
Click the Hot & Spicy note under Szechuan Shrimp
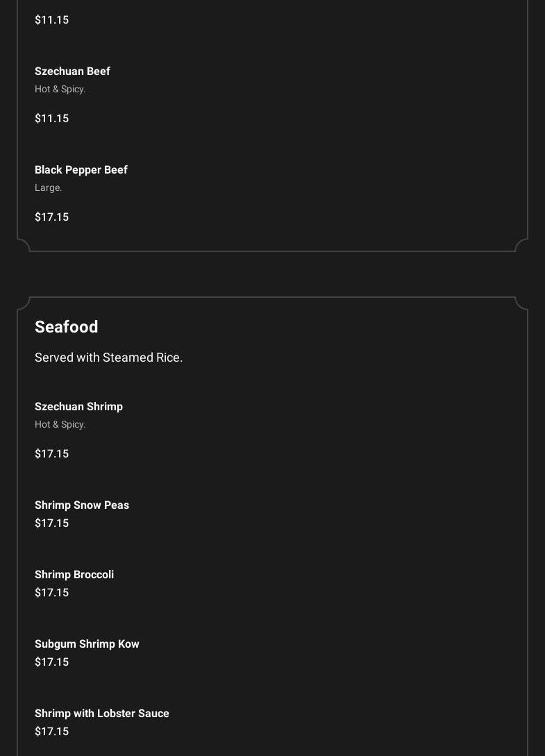coord(60,424)
